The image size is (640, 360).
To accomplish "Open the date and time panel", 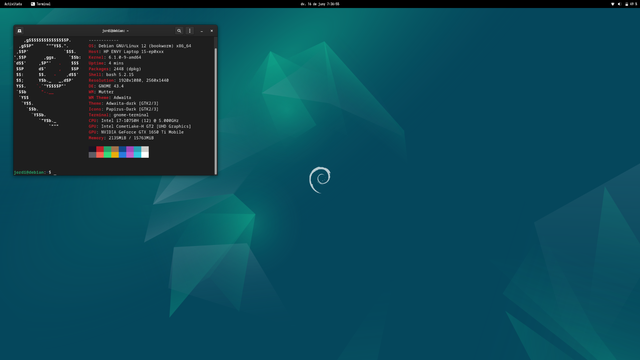I will point(320,4).
